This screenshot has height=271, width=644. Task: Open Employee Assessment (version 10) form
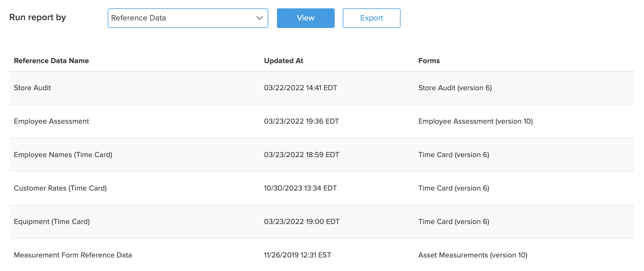click(x=475, y=121)
